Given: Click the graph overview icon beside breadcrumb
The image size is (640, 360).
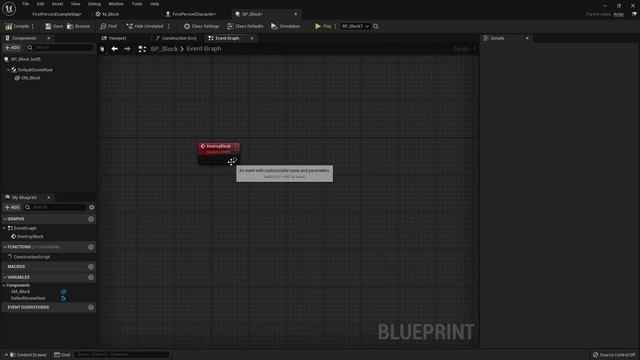Looking at the screenshot, I should pyautogui.click(x=142, y=49).
